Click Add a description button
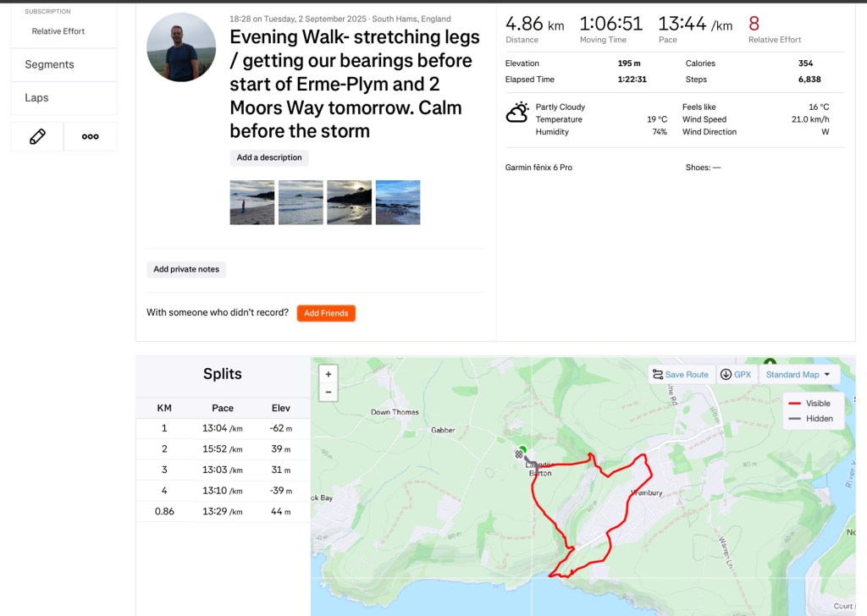The height and width of the screenshot is (616, 867). click(269, 157)
